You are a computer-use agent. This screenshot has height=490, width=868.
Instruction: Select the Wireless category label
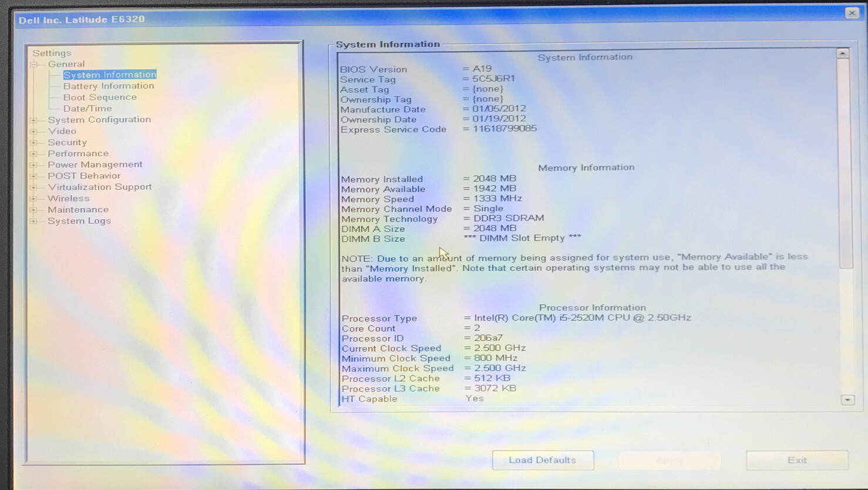click(69, 198)
